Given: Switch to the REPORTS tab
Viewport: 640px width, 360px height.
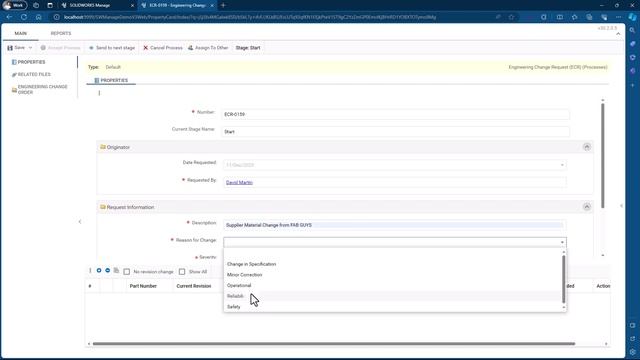Looking at the screenshot, I should tap(61, 33).
